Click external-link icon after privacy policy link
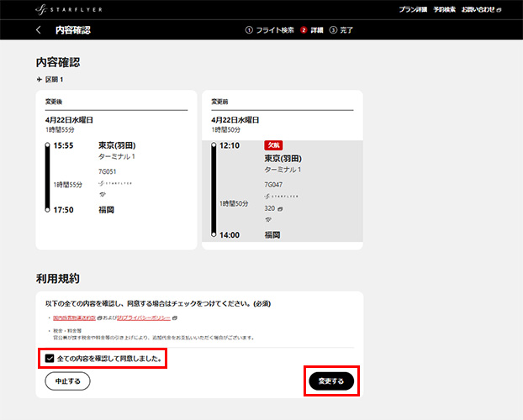Image resolution: width=523 pixels, height=420 pixels. (x=175, y=318)
